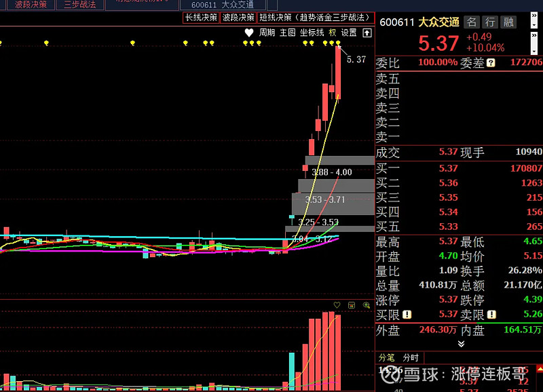The height and width of the screenshot is (392, 543).
Task: Toggle the yellow 权 adjustment option
Action: pyautogui.click(x=333, y=33)
